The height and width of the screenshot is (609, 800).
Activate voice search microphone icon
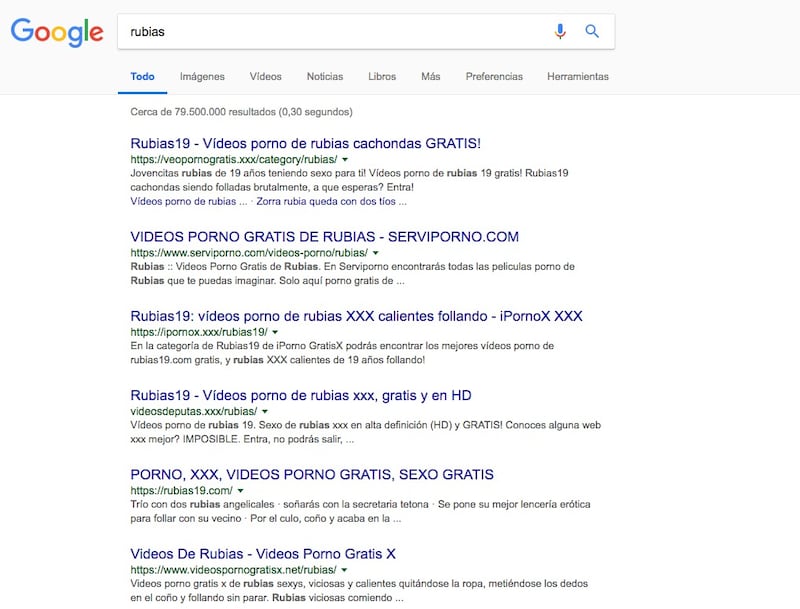[560, 32]
